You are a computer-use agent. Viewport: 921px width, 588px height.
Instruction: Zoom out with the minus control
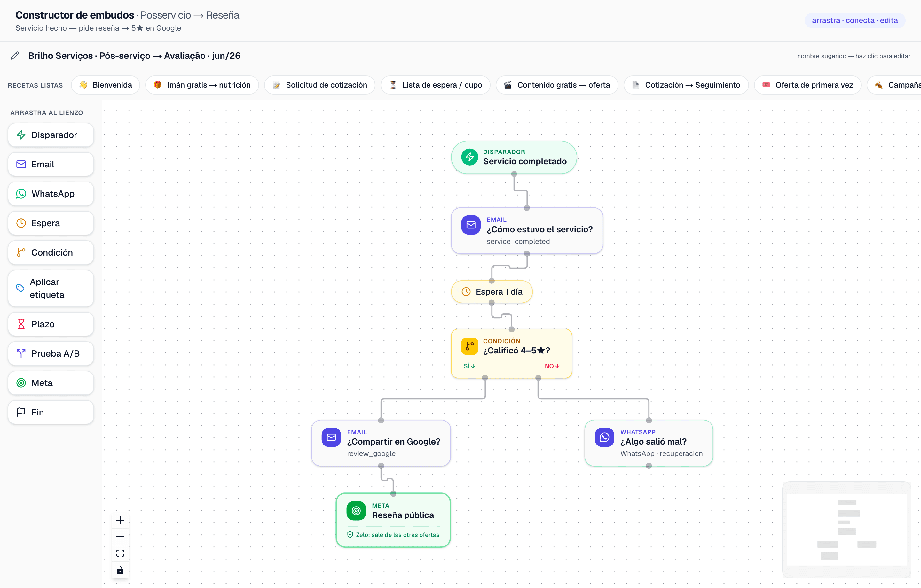coord(120,536)
